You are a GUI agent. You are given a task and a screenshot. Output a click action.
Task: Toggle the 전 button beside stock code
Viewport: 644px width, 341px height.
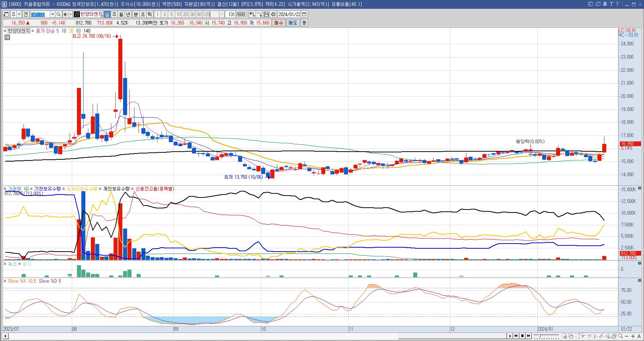coord(26,14)
